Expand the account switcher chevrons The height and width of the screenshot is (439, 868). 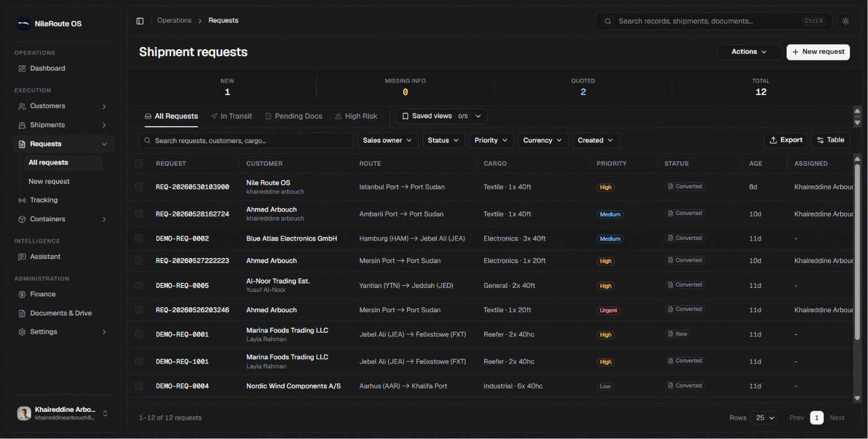[x=105, y=414]
